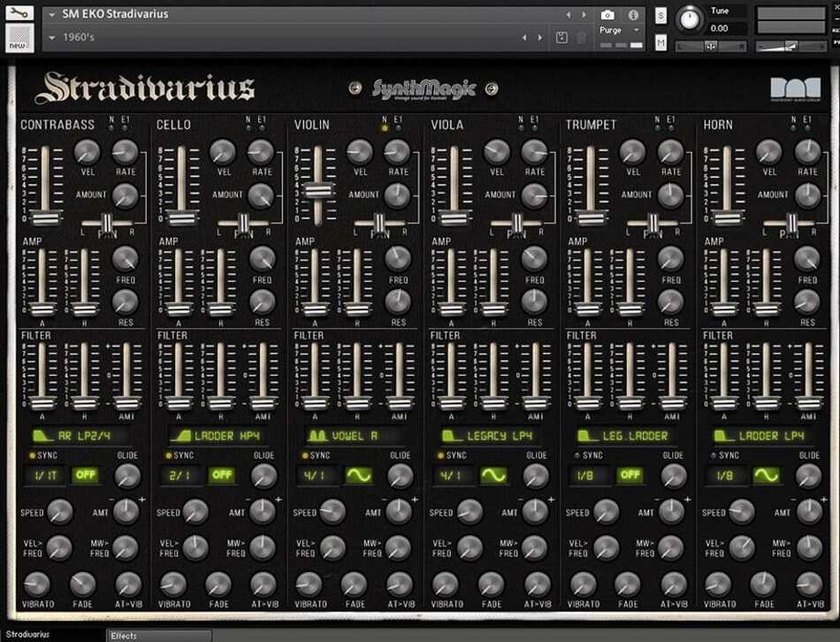Image resolution: width=840 pixels, height=642 pixels.
Task: Solo the instrument with the S button
Action: coord(661,15)
